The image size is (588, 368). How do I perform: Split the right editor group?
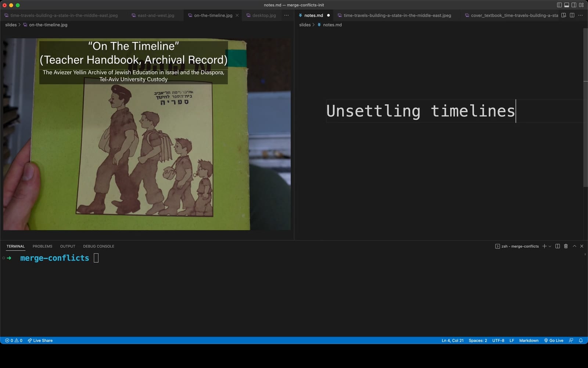pyautogui.click(x=572, y=15)
